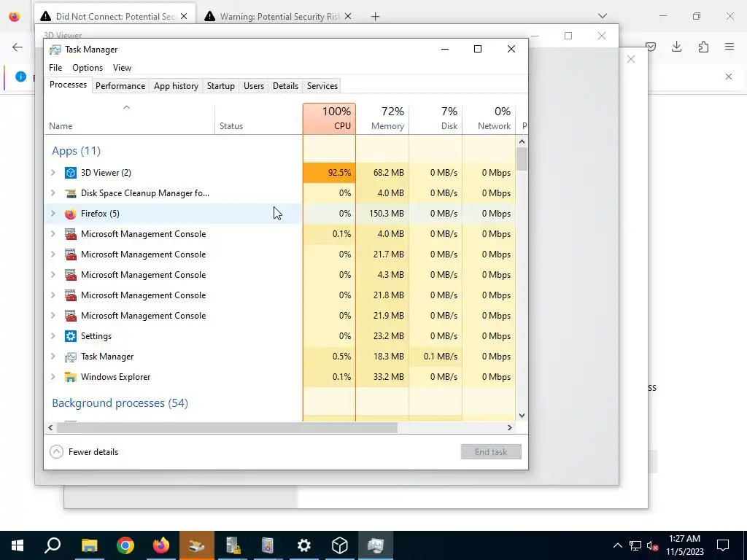Sort by the CPU column header
This screenshot has height=560, width=747.
(x=329, y=119)
